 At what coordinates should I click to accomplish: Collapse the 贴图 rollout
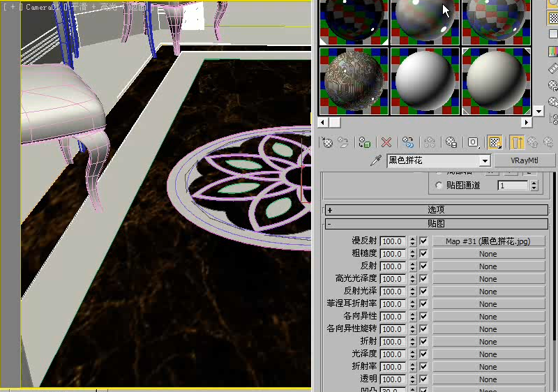click(437, 224)
